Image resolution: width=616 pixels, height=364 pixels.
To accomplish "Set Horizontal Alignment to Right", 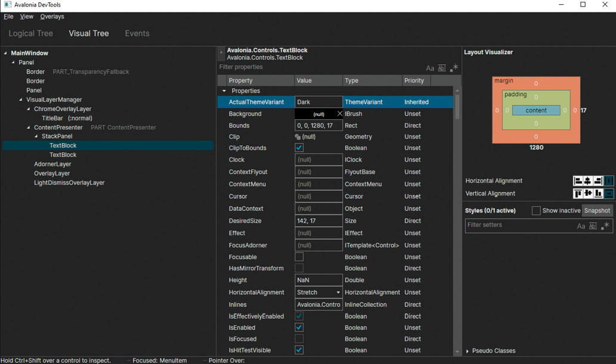I will tap(598, 181).
